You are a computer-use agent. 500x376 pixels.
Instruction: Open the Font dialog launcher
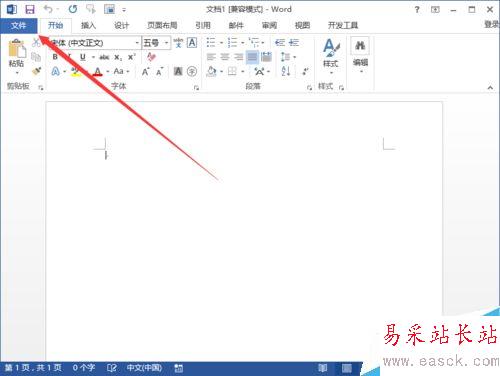(196, 88)
